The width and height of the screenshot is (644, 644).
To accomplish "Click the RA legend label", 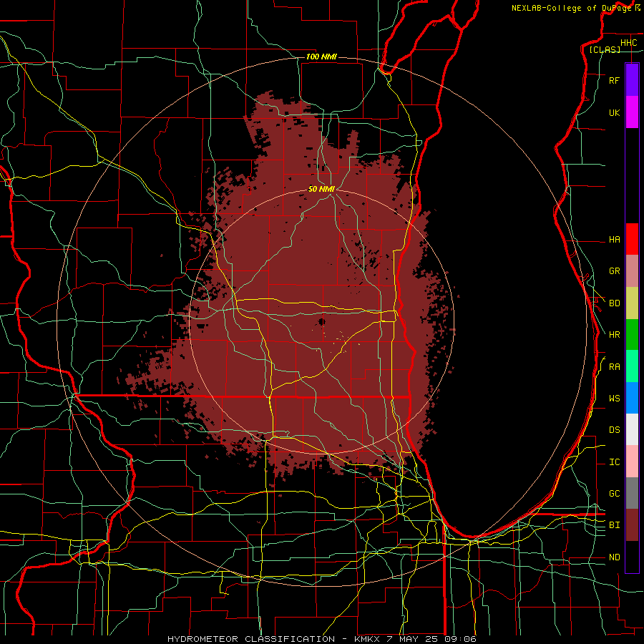I will 614,367.
